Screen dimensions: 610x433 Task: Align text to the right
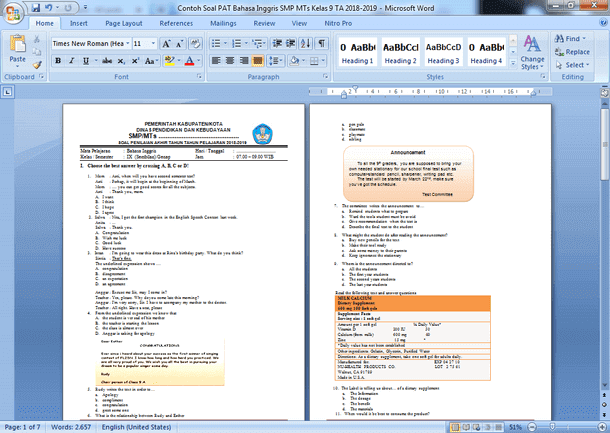(244, 61)
